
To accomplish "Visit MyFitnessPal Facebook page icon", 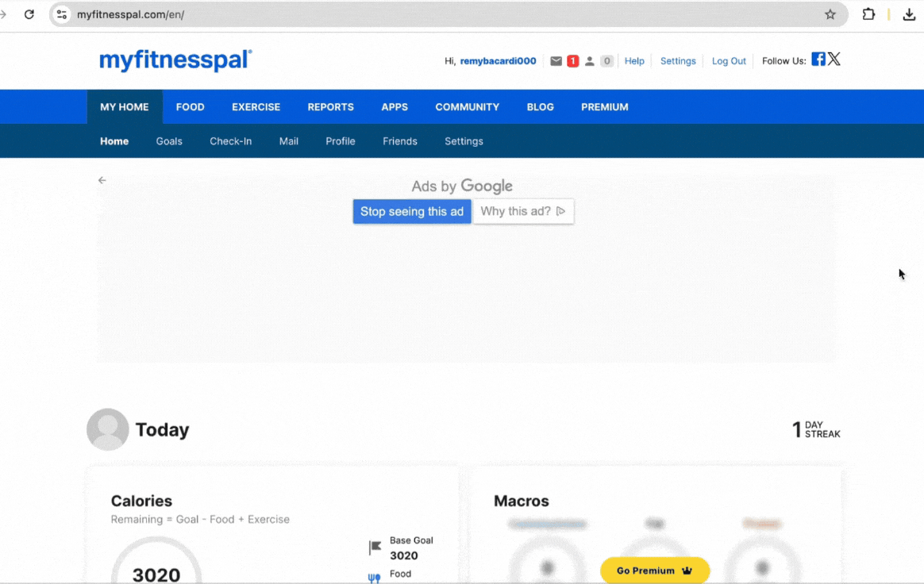I will click(818, 59).
